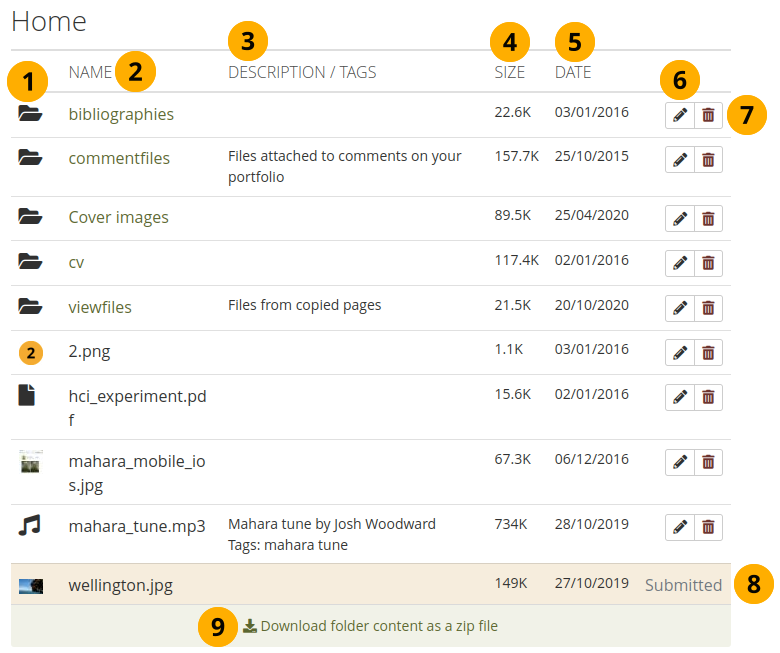This screenshot has height=653, width=780.
Task: Delete the 2.png file
Action: pyautogui.click(x=708, y=352)
